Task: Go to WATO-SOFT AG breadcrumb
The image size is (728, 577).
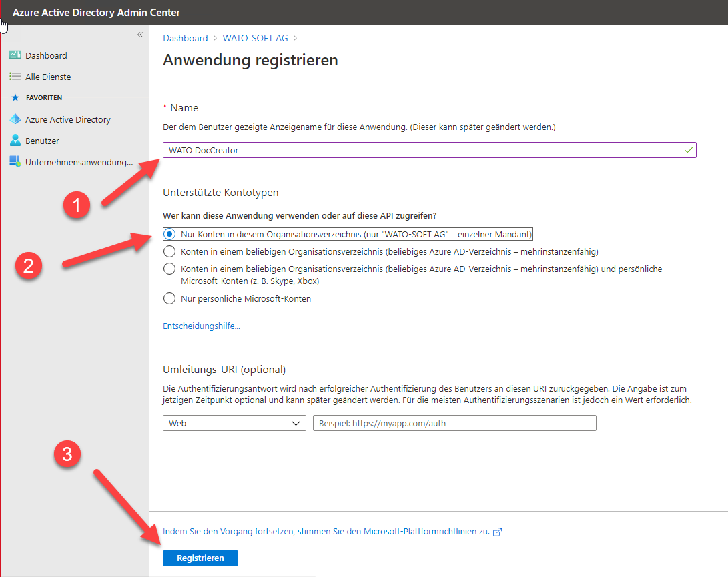Action: (255, 38)
